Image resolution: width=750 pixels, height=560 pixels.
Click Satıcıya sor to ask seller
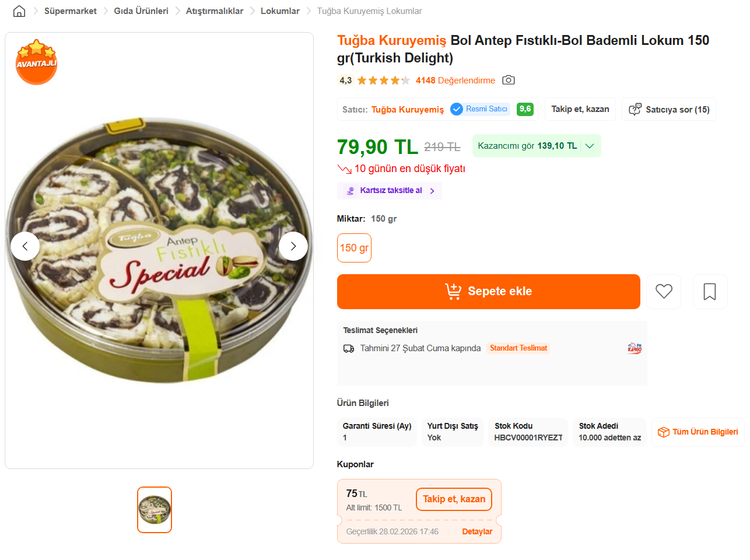(x=669, y=110)
